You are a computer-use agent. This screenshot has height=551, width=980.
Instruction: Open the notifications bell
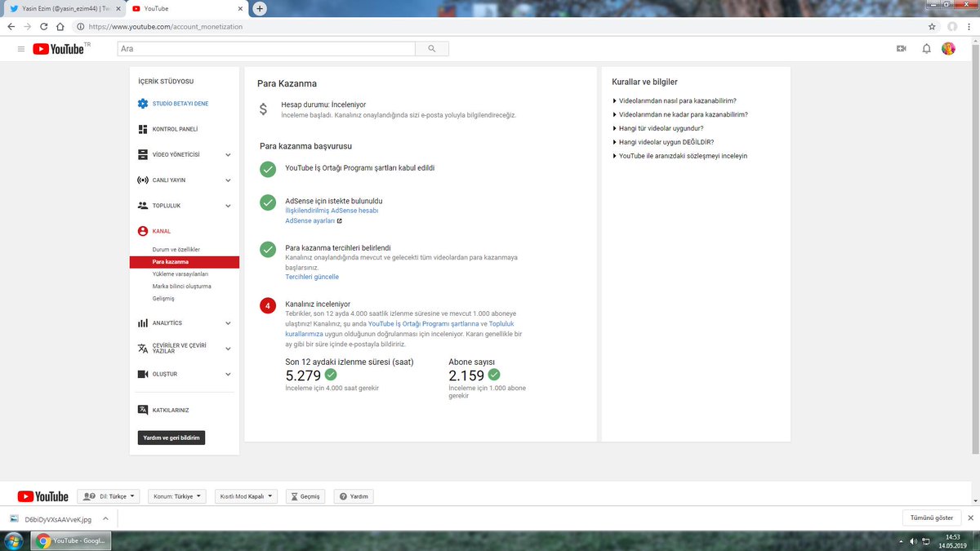pos(926,49)
